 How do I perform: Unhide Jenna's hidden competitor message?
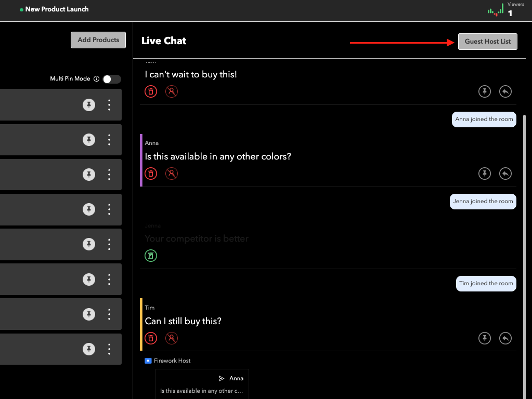point(151,255)
